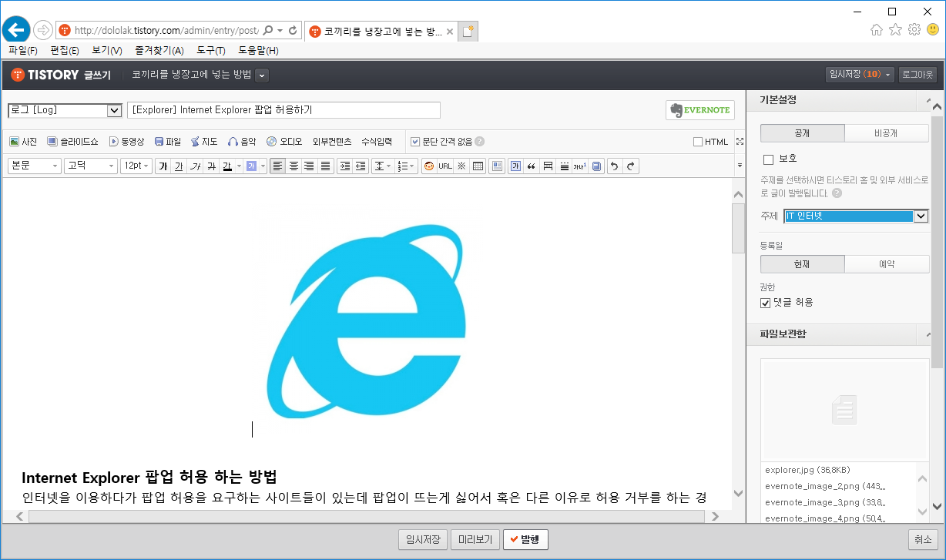
Task: Open 도움말(H) menu
Action: tap(258, 51)
